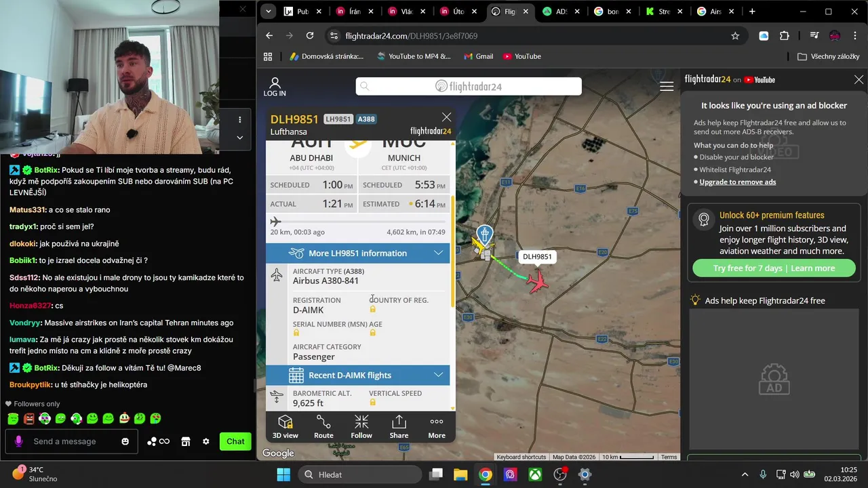Click the flight progress bar

[357, 222]
